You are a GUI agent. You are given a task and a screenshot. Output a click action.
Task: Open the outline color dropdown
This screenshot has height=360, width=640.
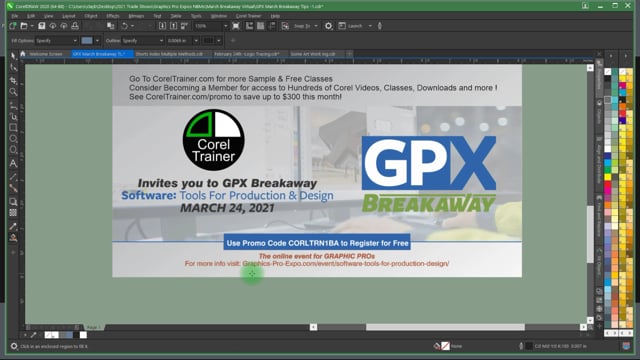[219, 41]
